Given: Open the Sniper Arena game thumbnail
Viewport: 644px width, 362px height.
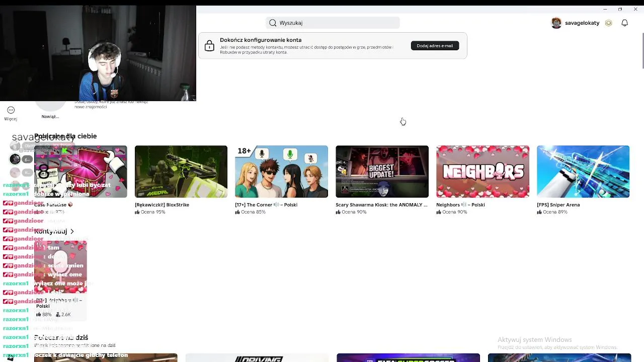Looking at the screenshot, I should 583,171.
